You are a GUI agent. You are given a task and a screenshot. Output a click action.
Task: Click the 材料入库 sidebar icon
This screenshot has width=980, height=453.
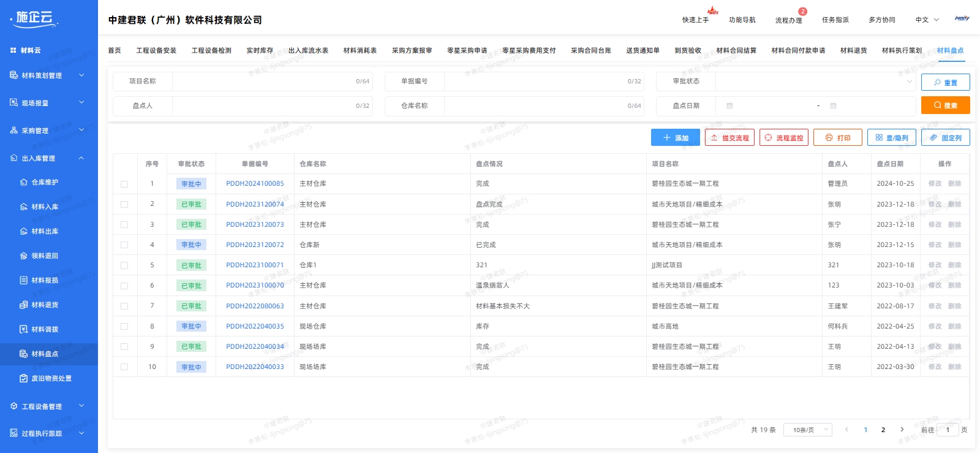pyautogui.click(x=23, y=207)
